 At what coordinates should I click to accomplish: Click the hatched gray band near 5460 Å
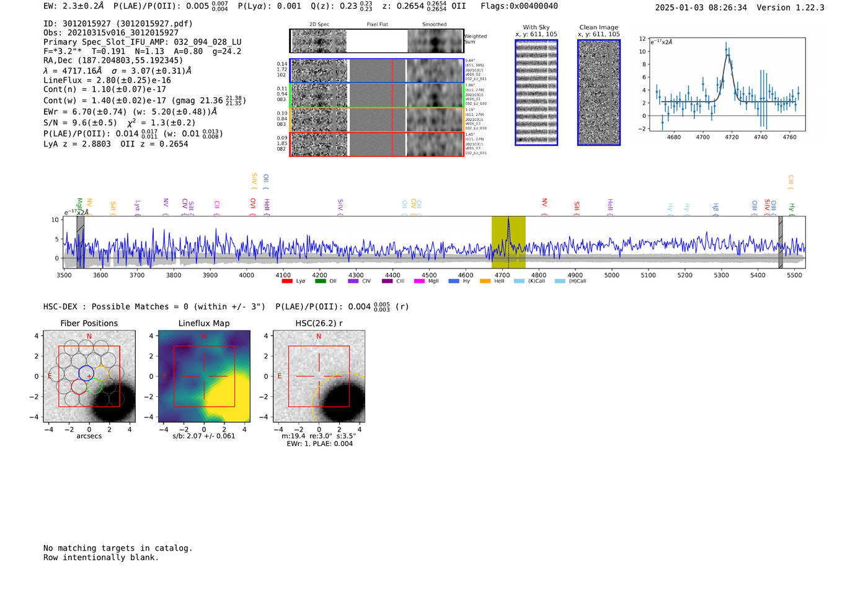[x=781, y=242]
